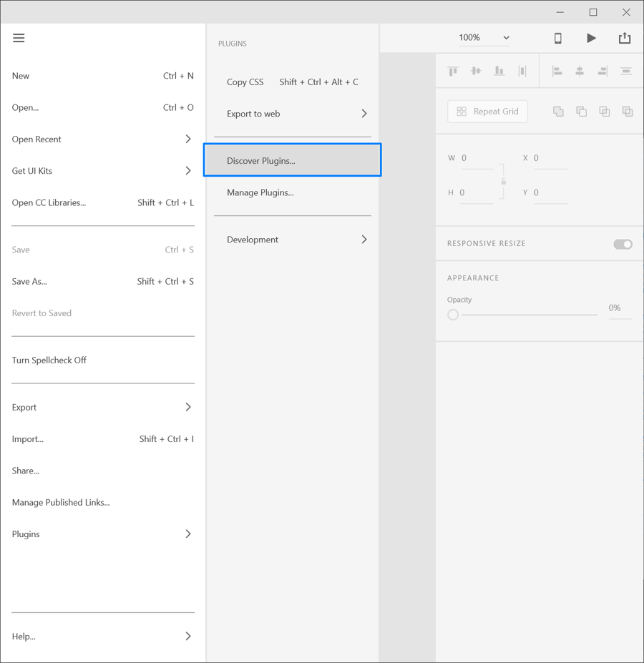
Task: Align objects to the left edge
Action: pos(557,71)
